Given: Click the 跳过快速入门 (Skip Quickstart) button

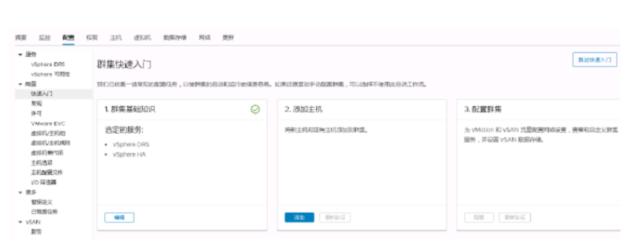Looking at the screenshot, I should [x=595, y=60].
